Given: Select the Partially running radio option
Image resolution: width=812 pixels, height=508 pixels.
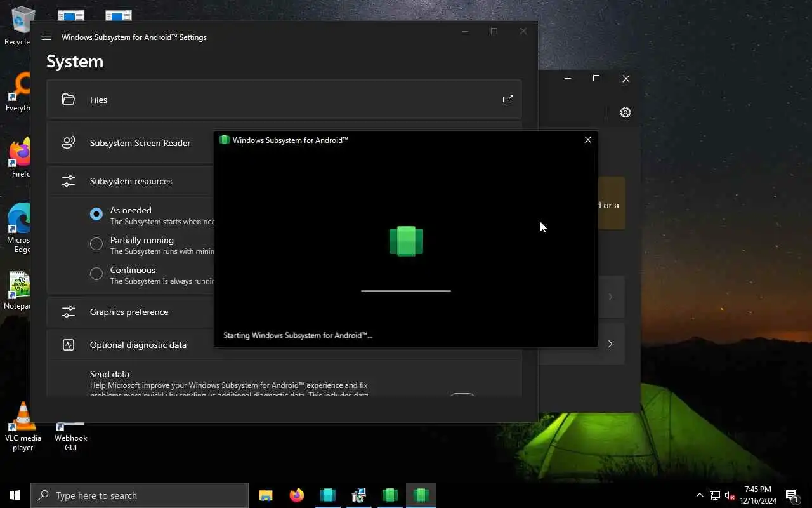Looking at the screenshot, I should 96,244.
